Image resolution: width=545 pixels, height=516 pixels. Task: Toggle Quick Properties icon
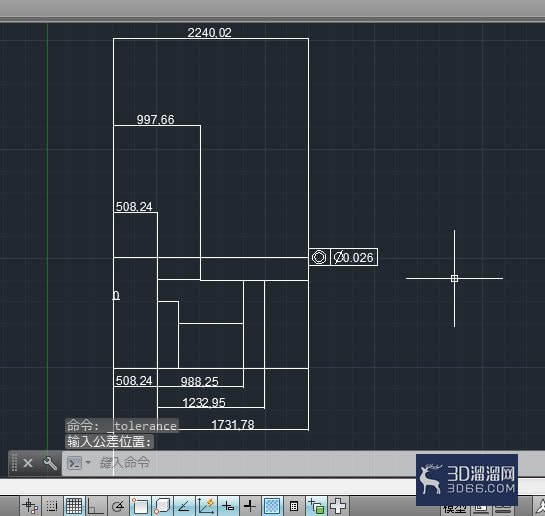[x=294, y=506]
